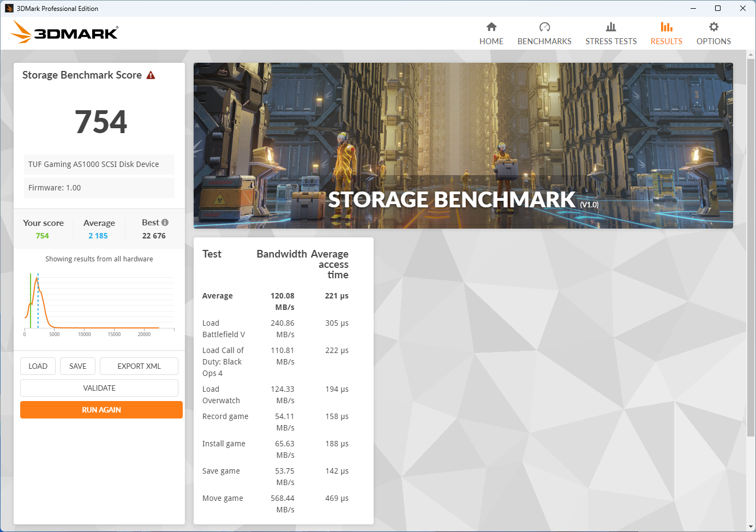Click the Options gear icon
This screenshot has width=756, height=532.
pos(713,27)
